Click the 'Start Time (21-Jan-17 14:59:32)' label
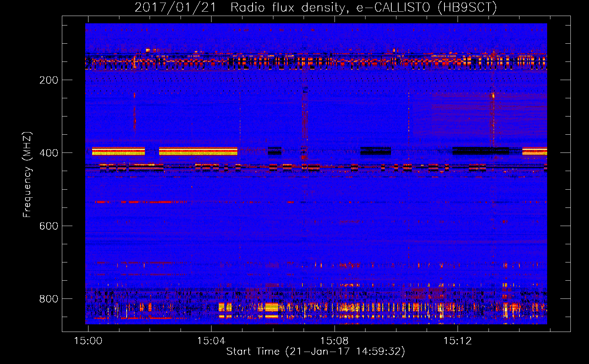 click(316, 352)
